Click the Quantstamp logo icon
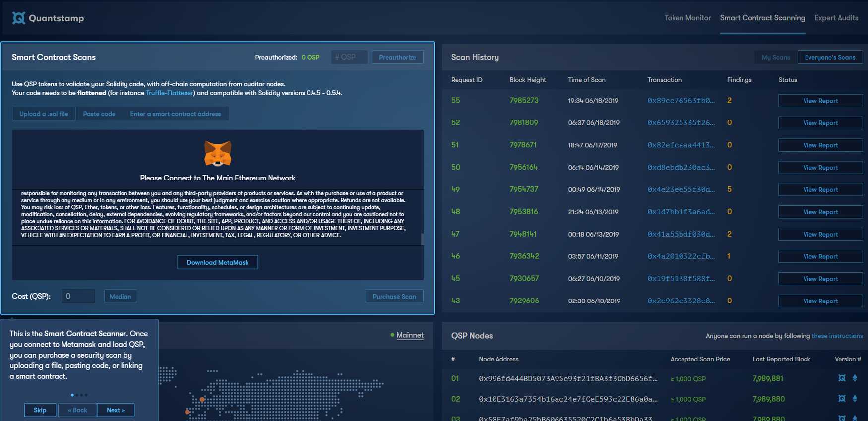This screenshot has height=421, width=868. 19,18
